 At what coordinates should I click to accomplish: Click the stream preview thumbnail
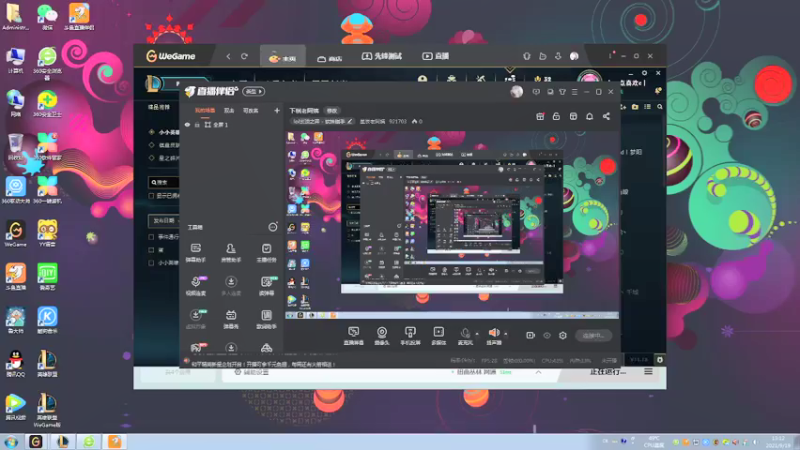(x=452, y=224)
